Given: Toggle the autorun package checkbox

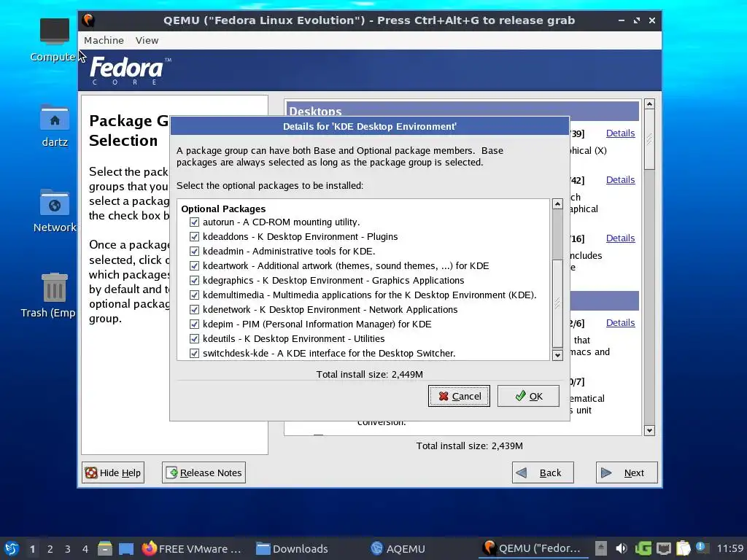Looking at the screenshot, I should coord(194,222).
